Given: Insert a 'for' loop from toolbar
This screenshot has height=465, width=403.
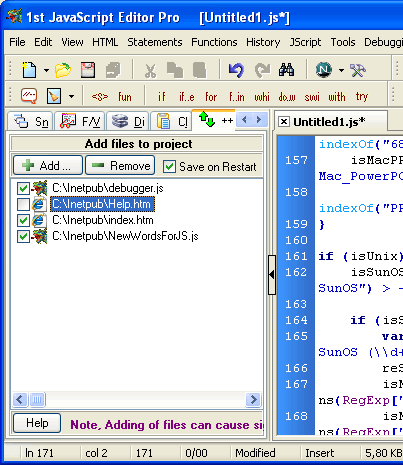Looking at the screenshot, I should tap(211, 97).
